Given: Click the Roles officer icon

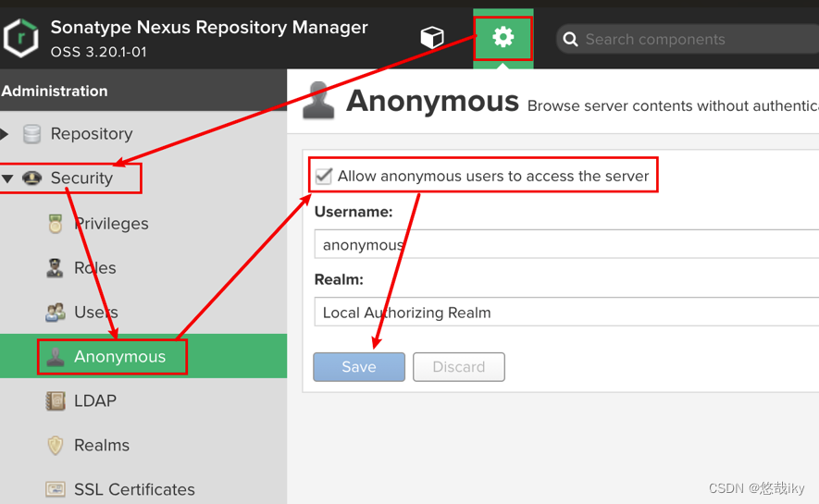Looking at the screenshot, I should 55,267.
